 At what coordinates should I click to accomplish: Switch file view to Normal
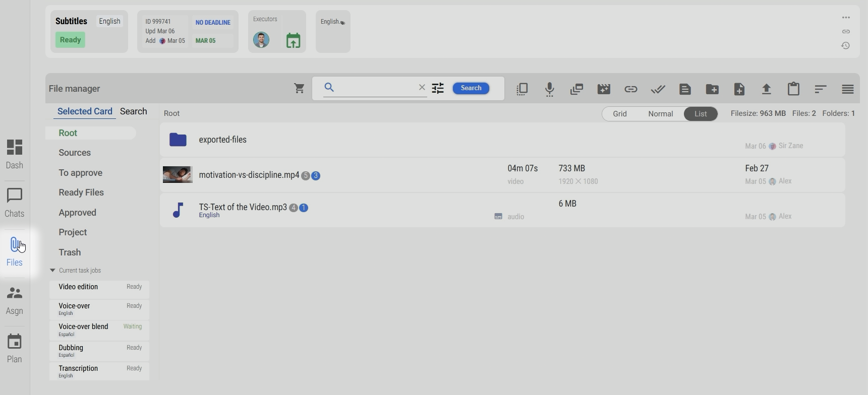[660, 114]
